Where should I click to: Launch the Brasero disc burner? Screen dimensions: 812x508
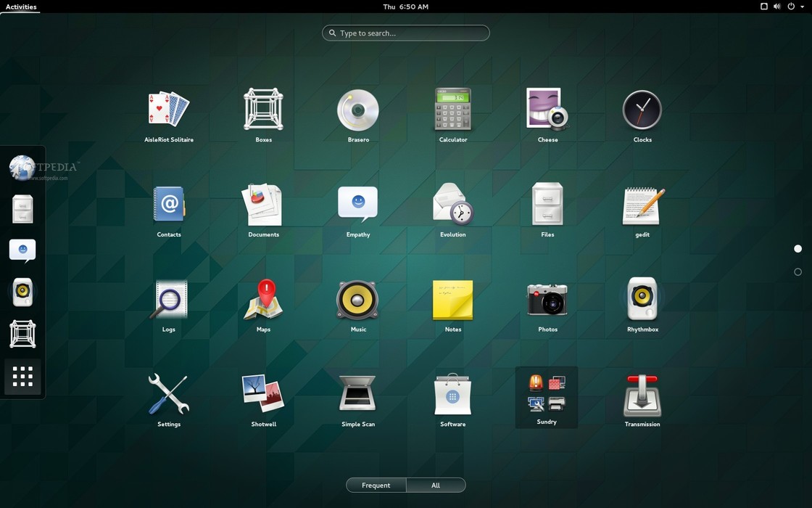[358, 116]
